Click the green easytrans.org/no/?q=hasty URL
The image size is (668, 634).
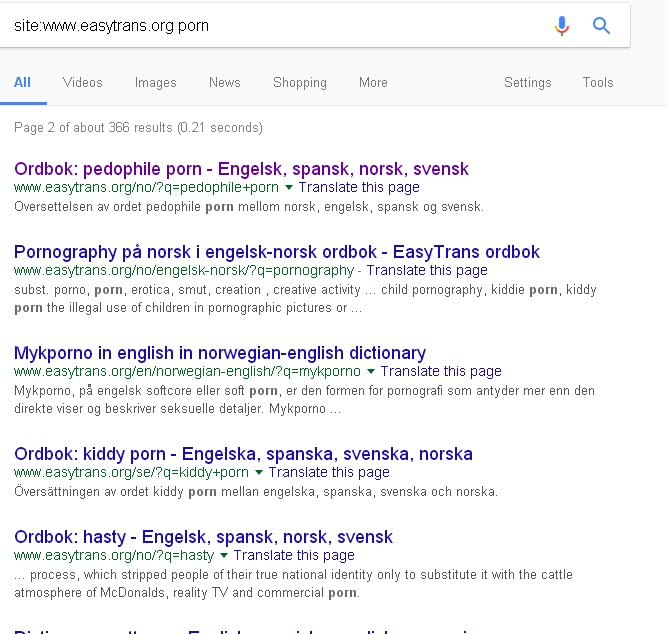point(114,556)
